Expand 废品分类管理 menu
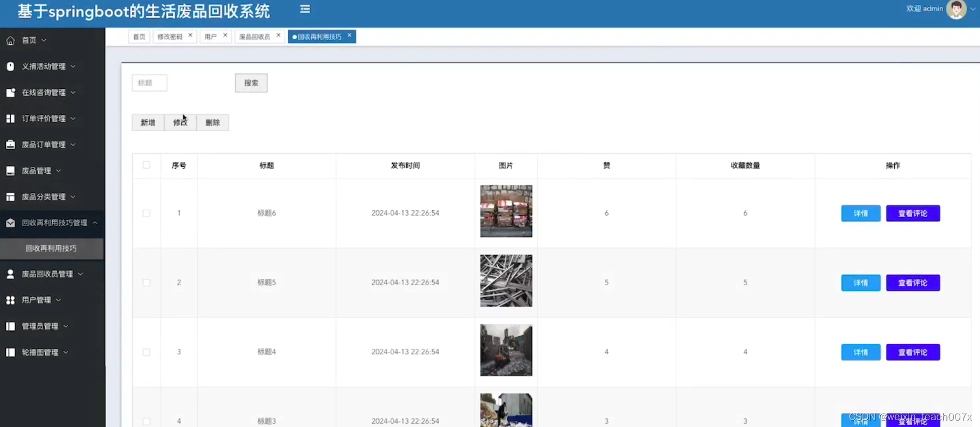Image resolution: width=980 pixels, height=427 pixels. (x=73, y=196)
